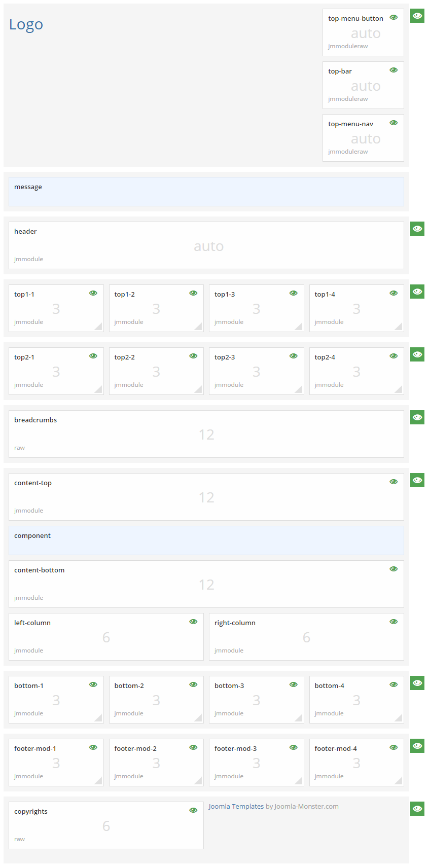Screen dimensions: 429x868
Task: Click the resize corner of footer-mod-3 block
Action: click(x=299, y=781)
